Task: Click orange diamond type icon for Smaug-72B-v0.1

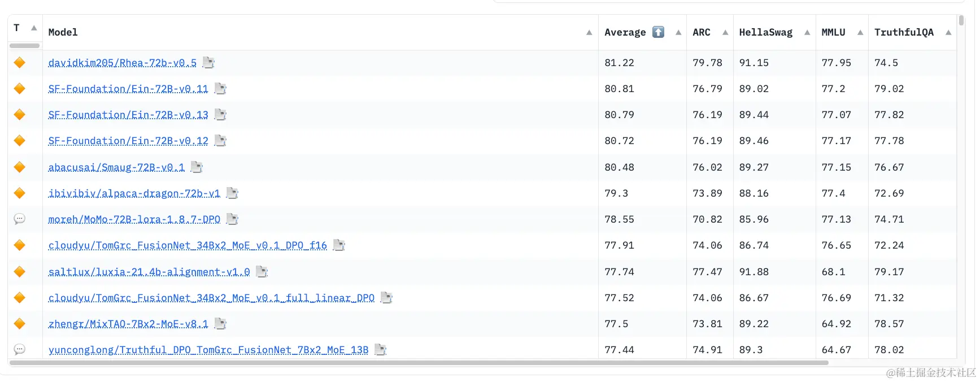Action: click(x=20, y=167)
